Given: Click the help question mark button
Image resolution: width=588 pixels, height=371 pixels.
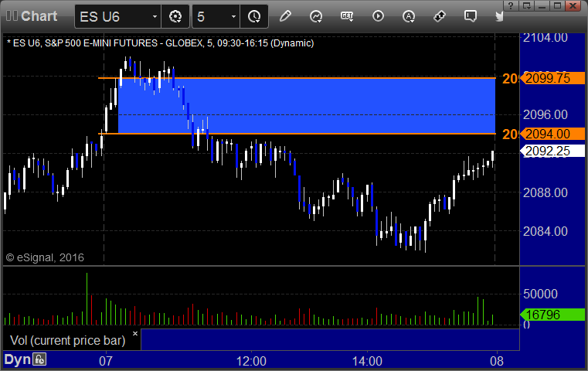Looking at the screenshot, I should click(511, 5).
